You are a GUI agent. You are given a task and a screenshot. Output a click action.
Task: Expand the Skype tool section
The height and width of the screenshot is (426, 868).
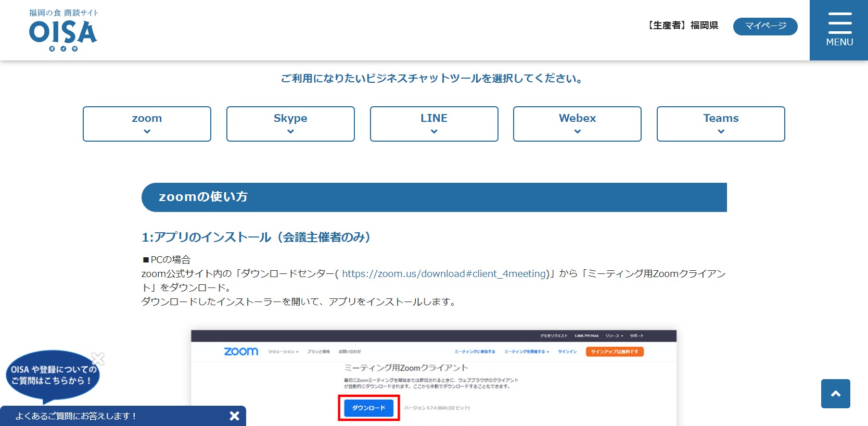point(290,124)
